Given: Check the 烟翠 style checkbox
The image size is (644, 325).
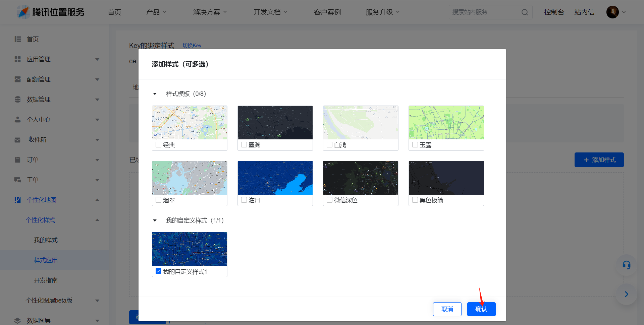Looking at the screenshot, I should click(x=159, y=200).
